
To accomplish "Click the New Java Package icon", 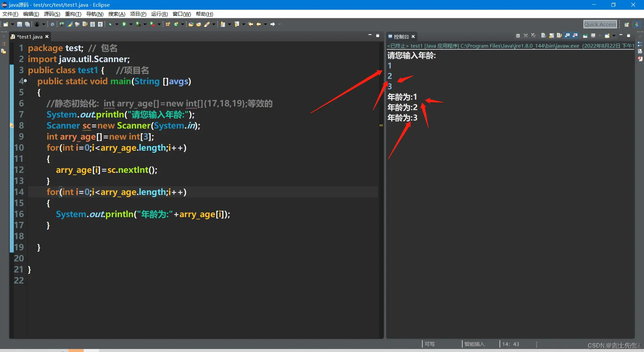I will click(168, 24).
